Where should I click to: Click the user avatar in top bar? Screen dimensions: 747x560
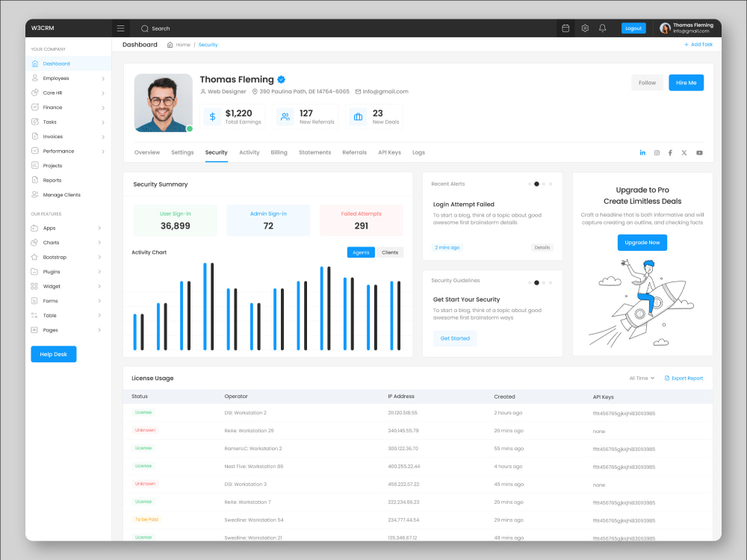665,28
